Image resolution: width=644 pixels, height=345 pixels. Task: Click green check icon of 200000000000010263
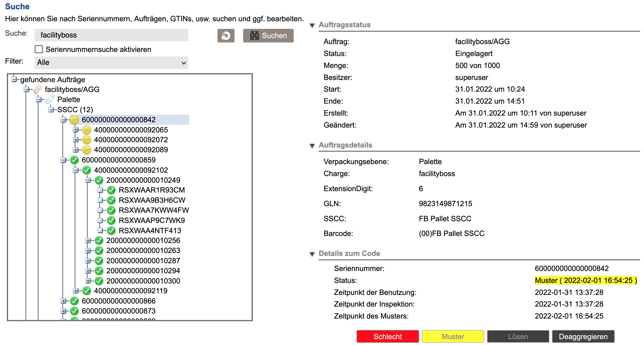click(99, 250)
